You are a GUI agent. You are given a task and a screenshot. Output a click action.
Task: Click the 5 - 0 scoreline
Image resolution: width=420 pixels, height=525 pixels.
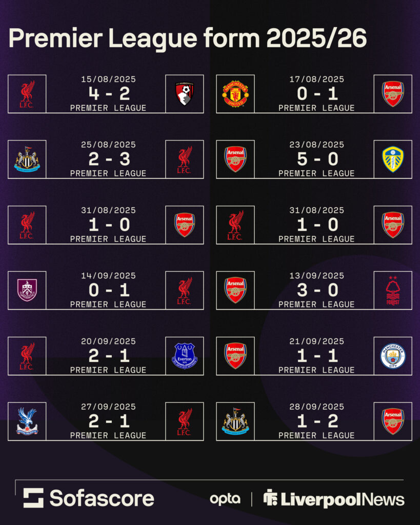pyautogui.click(x=316, y=159)
